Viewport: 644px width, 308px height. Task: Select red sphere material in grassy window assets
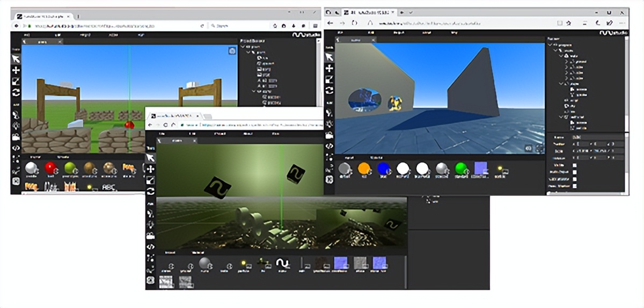click(x=50, y=168)
